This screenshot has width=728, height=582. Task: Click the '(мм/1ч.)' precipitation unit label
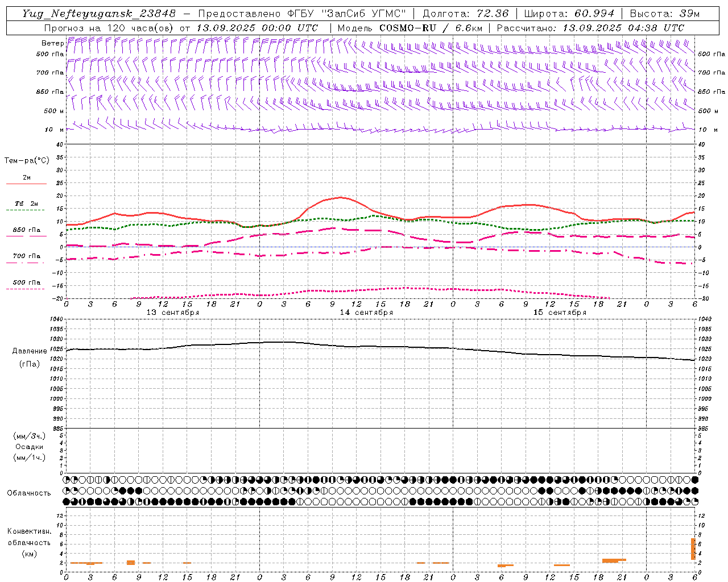coord(30,458)
